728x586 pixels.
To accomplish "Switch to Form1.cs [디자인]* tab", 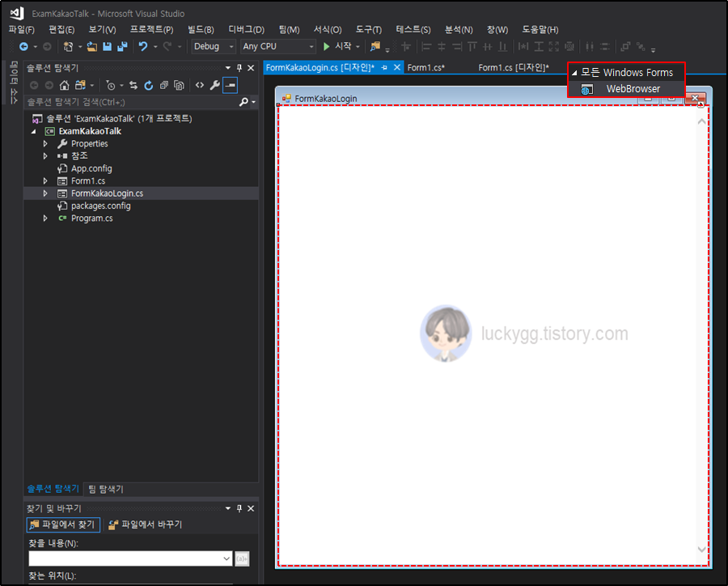I will (x=514, y=68).
